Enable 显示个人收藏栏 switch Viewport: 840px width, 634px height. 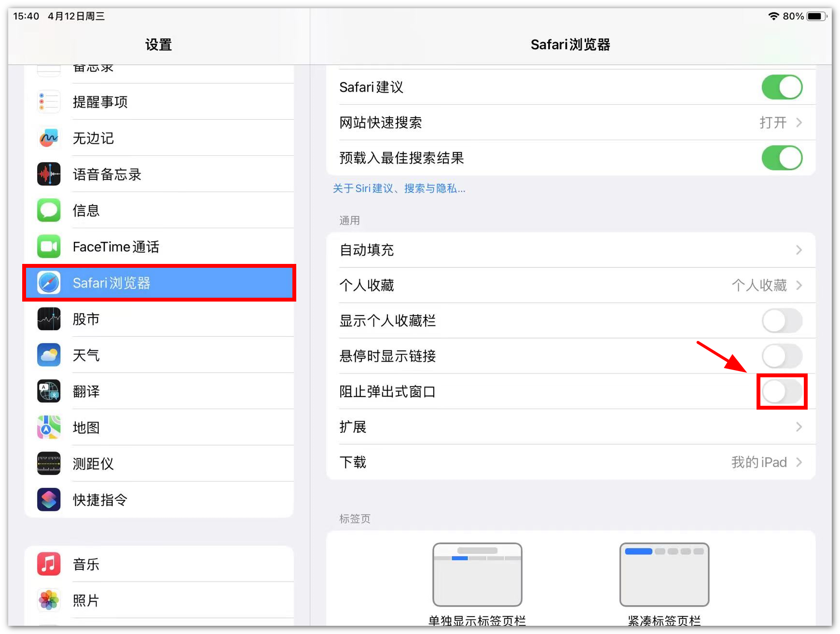[x=782, y=321]
